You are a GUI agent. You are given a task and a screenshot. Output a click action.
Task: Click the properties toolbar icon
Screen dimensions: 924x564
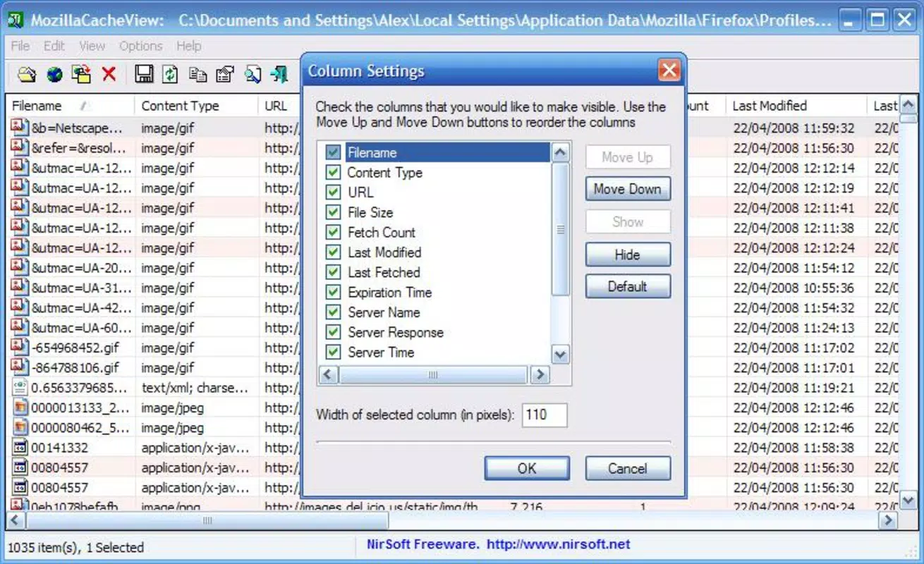[x=225, y=74]
